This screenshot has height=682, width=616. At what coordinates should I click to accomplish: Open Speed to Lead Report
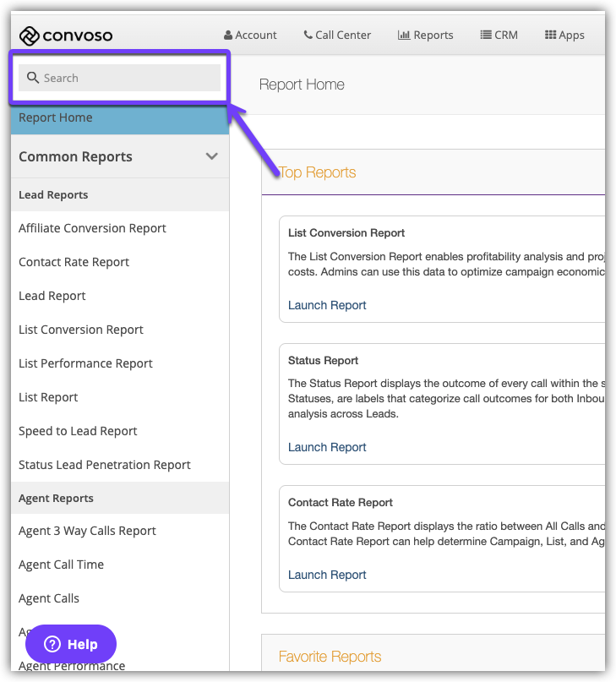[x=78, y=431]
